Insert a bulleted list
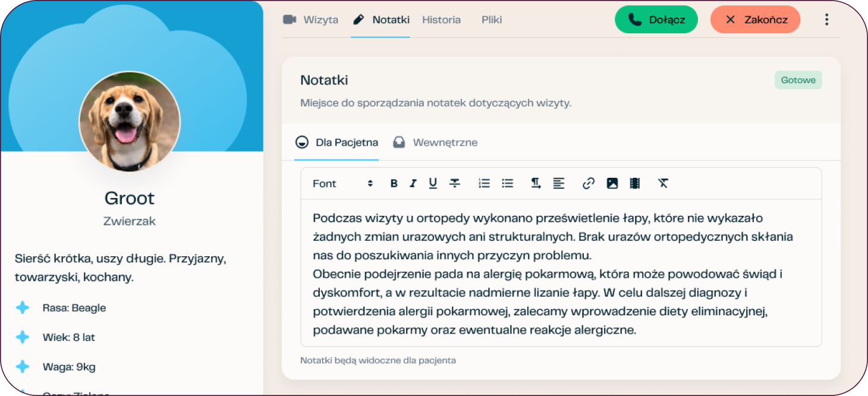This screenshot has height=396, width=868. pos(507,184)
